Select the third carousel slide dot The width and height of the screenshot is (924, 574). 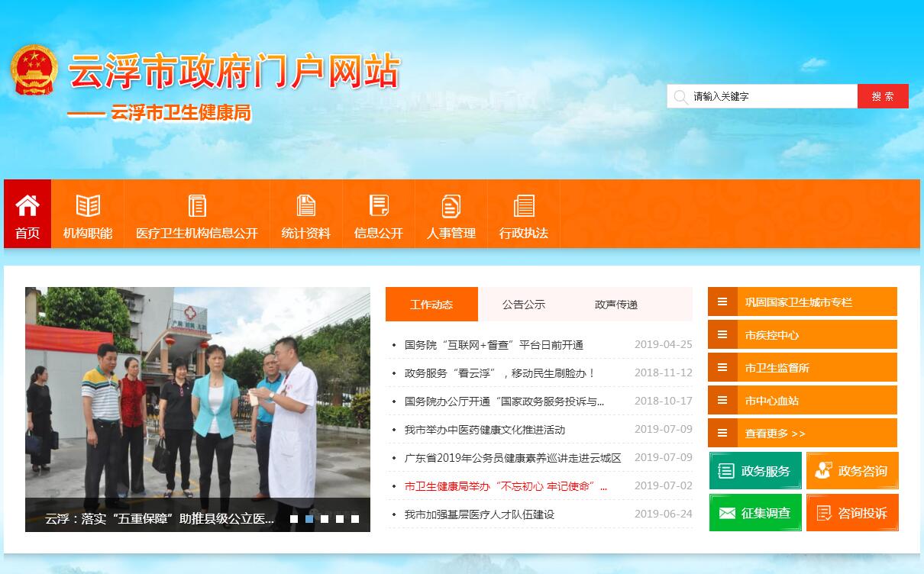click(x=325, y=519)
